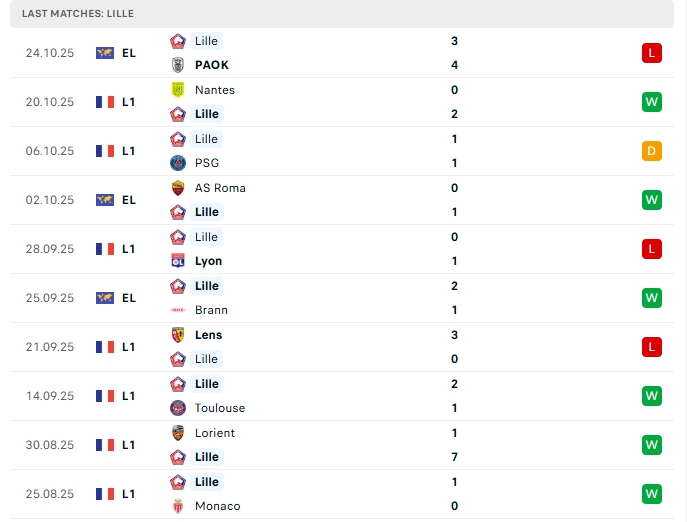Select the green W badge for Nantes match
The image size is (687, 522).
(652, 102)
